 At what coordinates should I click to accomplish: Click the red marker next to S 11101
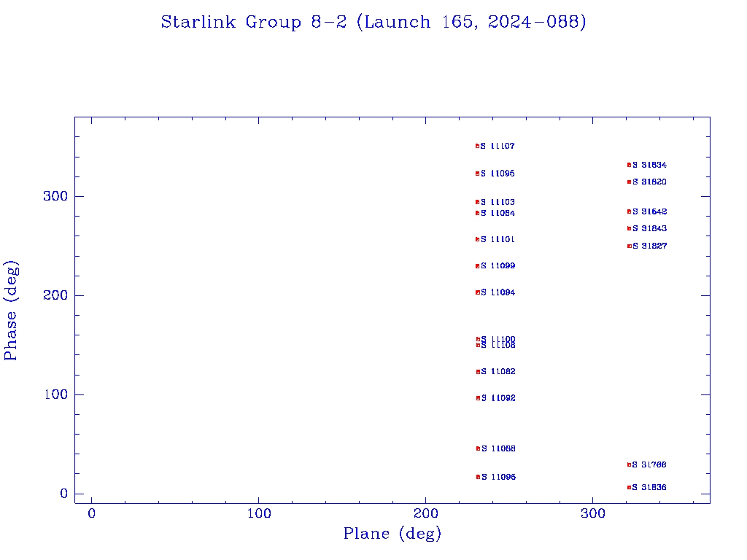(477, 239)
